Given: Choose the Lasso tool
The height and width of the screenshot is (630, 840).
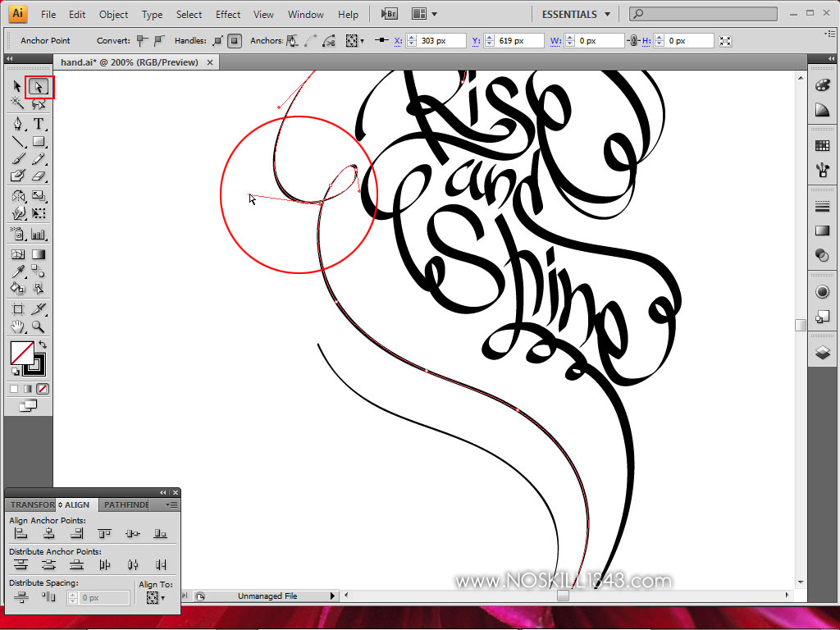Looking at the screenshot, I should [38, 103].
